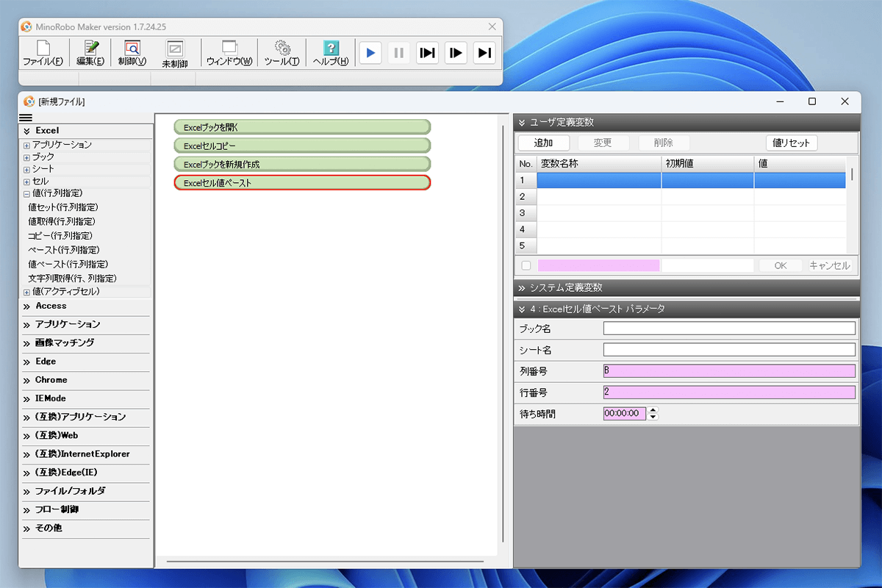882x588 pixels.
Task: Increase 待ち時間 with the up arrow
Action: [653, 410]
